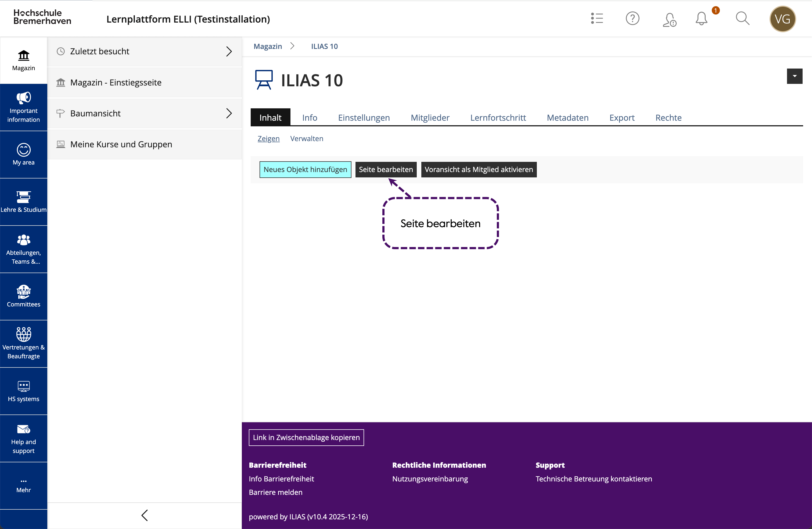Open the course actions dropdown arrow
Image resolution: width=812 pixels, height=529 pixels.
(794, 76)
